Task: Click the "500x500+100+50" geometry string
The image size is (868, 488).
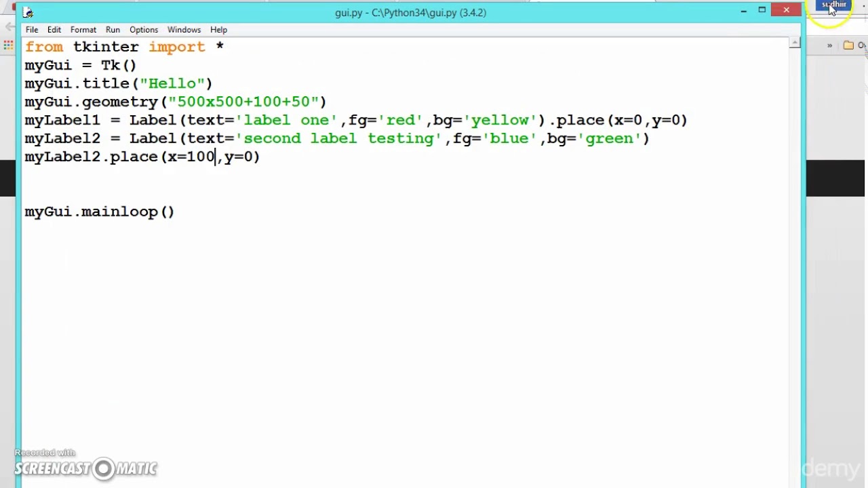Action: pos(243,102)
